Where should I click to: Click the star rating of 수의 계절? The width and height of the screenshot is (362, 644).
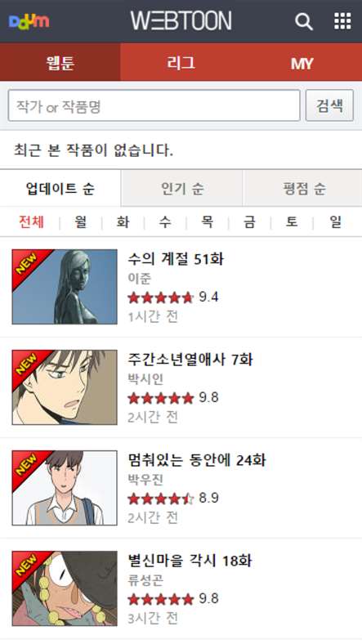point(160,297)
